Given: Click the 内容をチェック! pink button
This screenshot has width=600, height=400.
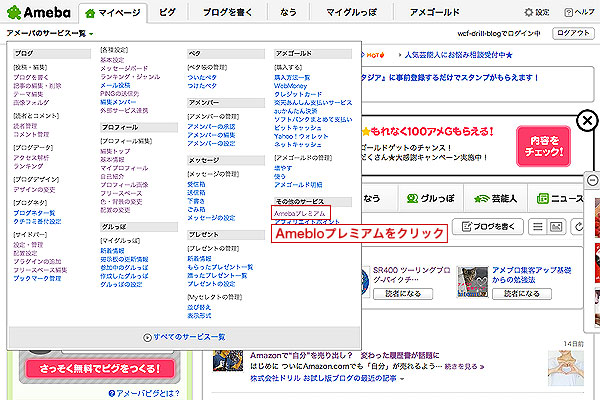Looking at the screenshot, I should (543, 146).
